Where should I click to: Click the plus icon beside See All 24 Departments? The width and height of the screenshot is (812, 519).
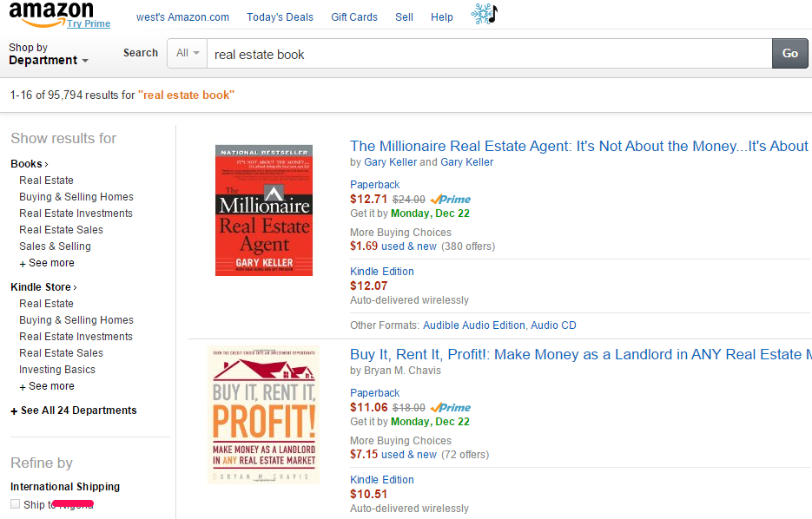[14, 411]
